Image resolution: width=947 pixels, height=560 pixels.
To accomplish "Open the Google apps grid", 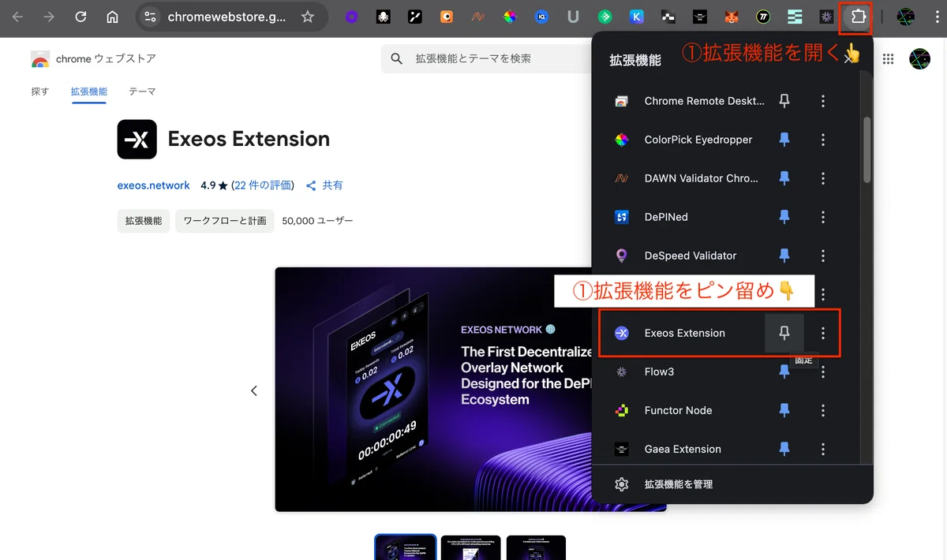I will point(889,58).
